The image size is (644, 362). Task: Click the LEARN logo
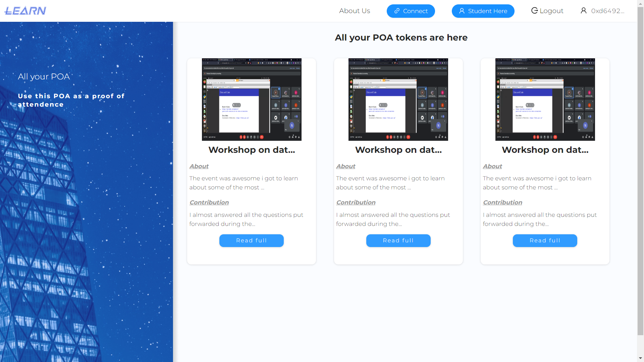(x=25, y=11)
